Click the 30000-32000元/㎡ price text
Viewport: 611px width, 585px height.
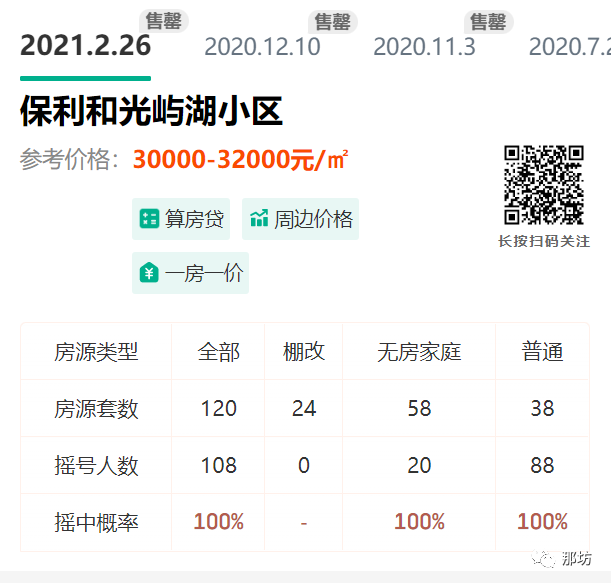240,159
